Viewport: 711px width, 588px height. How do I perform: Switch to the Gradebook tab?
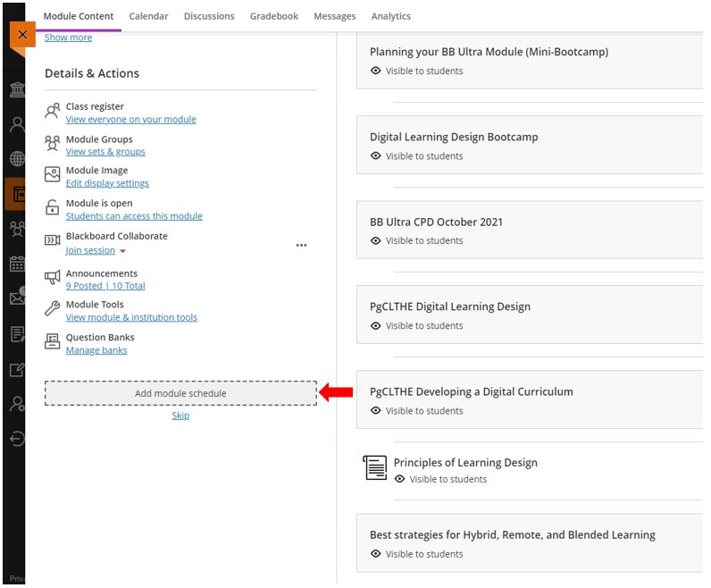click(x=274, y=16)
